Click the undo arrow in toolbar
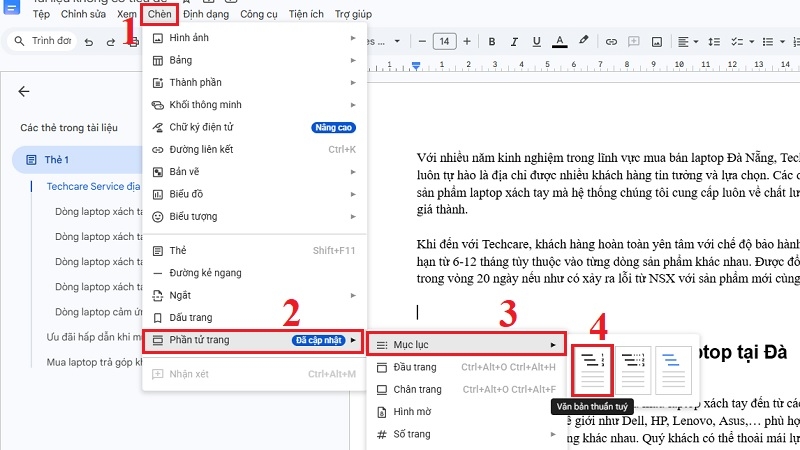The height and width of the screenshot is (450, 800). pyautogui.click(x=89, y=42)
